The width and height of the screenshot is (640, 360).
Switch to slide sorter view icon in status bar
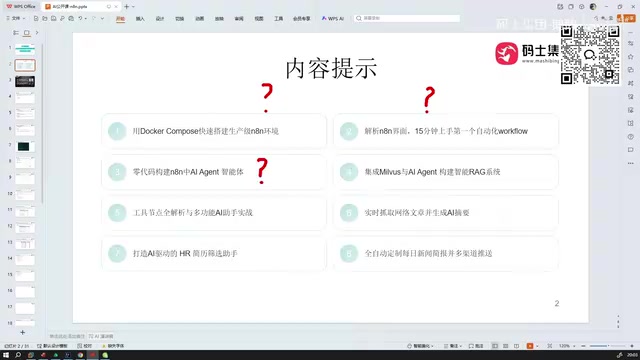506,346
